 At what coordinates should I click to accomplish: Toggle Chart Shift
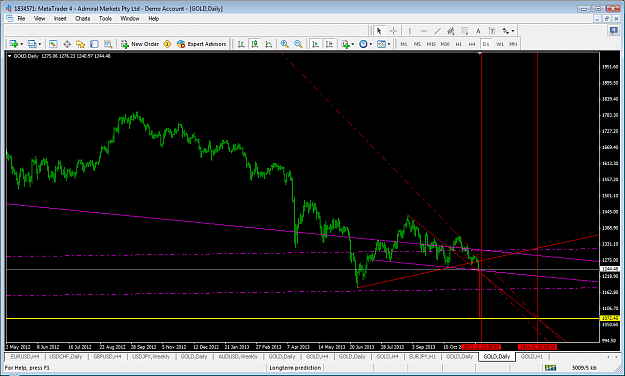329,44
